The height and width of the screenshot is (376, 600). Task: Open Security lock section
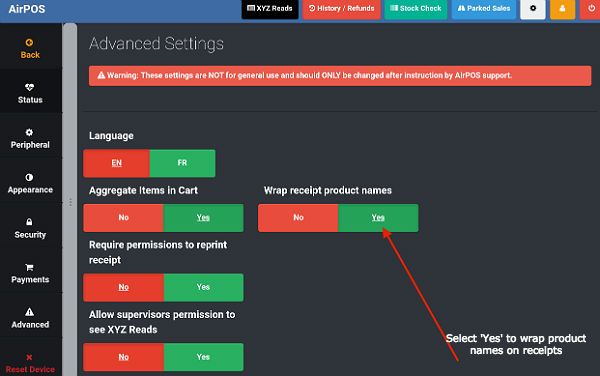(x=30, y=228)
